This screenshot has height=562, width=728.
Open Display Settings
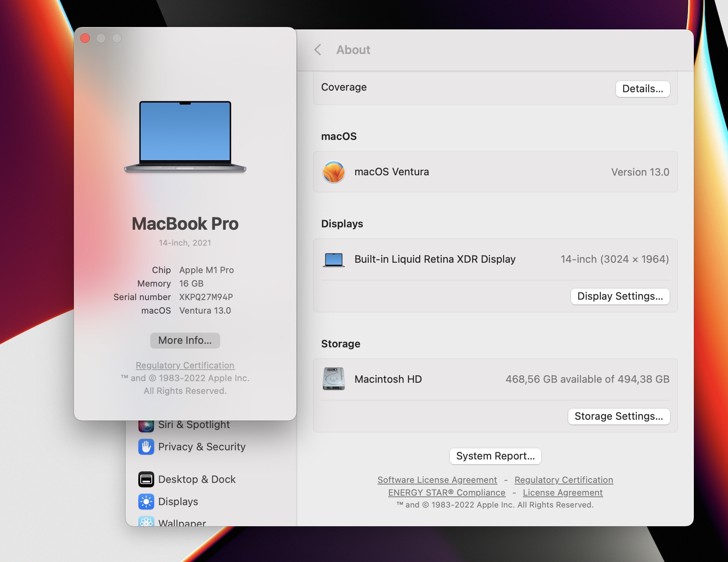(620, 297)
